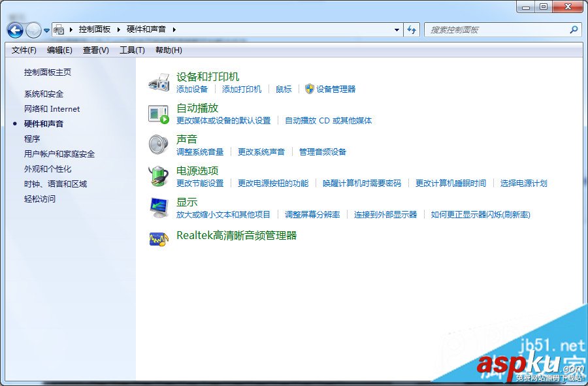Open 声音 (Sound) speaker icon

tap(159, 142)
